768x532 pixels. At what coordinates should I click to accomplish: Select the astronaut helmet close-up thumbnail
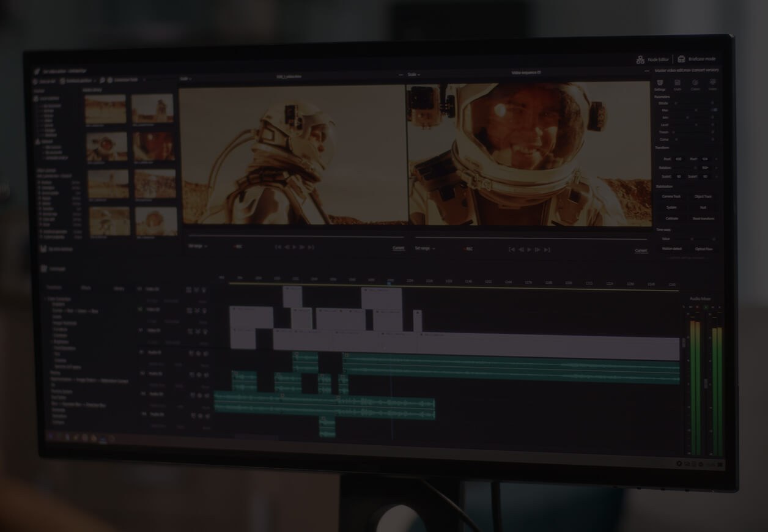click(107, 147)
